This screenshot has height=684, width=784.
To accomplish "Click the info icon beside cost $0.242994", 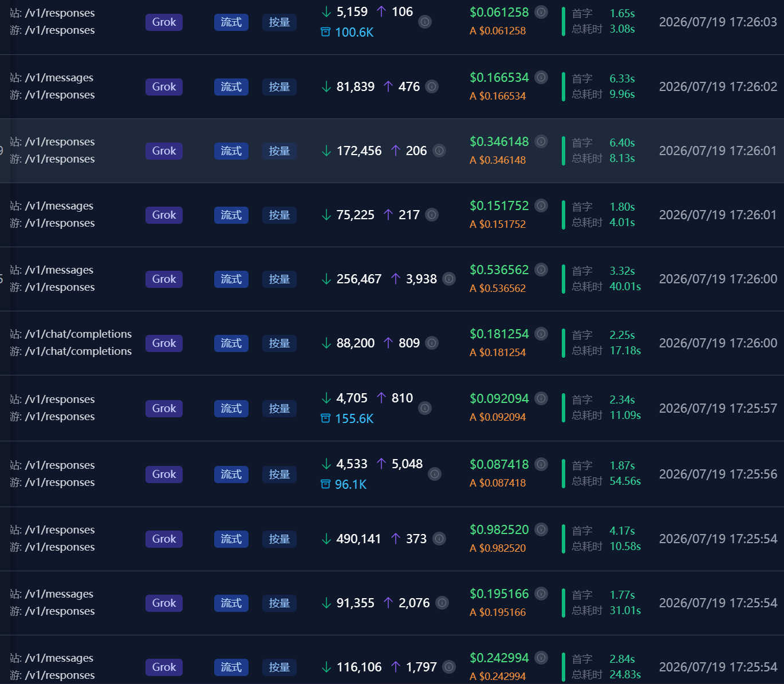I will click(x=541, y=658).
